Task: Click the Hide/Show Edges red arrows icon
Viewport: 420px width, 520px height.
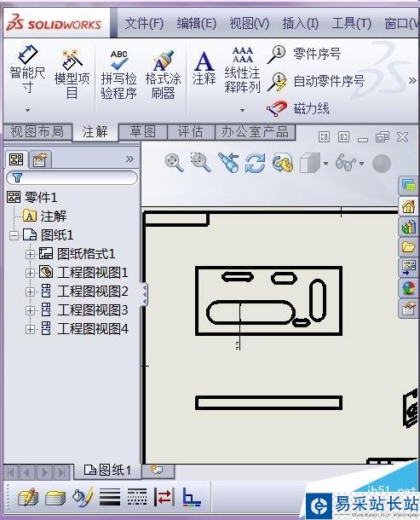Action: [164, 498]
